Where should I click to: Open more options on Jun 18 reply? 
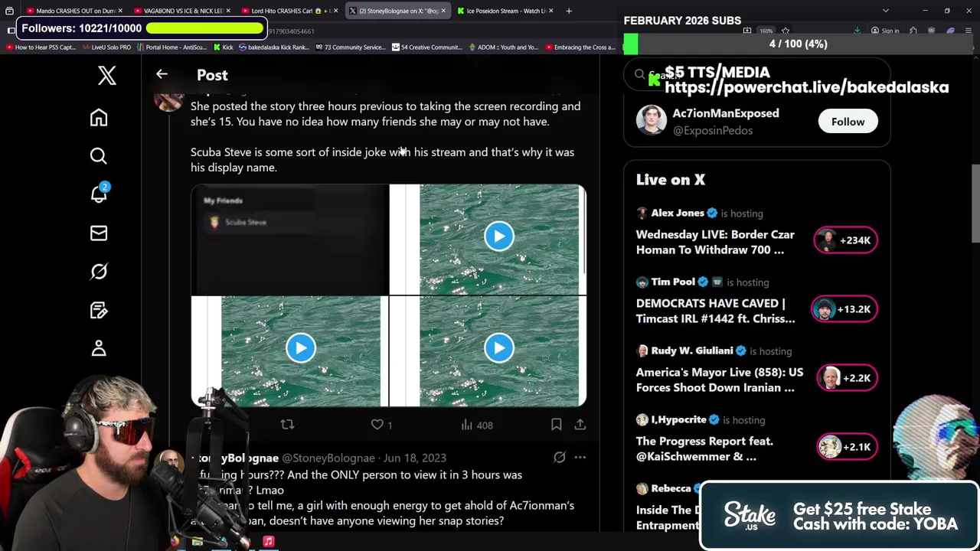pos(580,458)
